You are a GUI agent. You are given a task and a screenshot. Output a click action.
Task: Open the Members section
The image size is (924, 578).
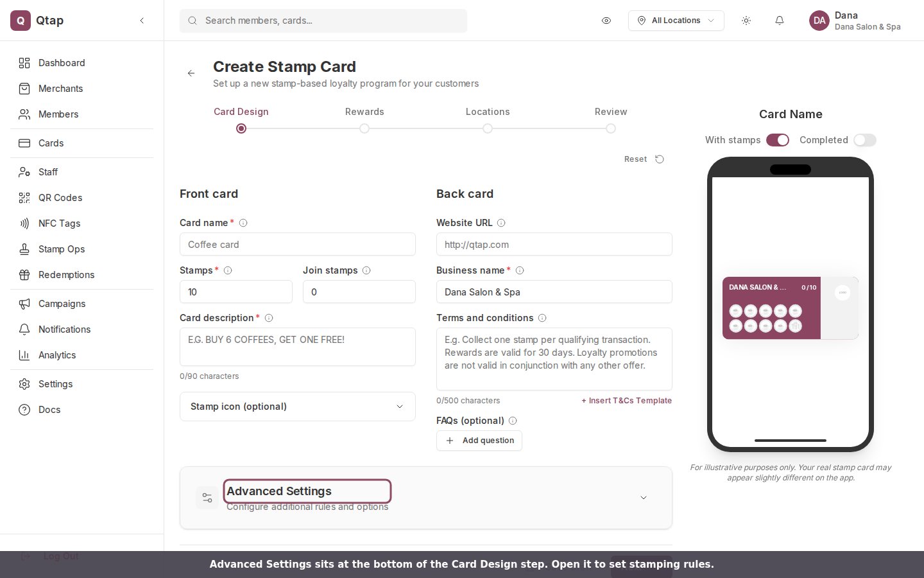(x=81, y=114)
